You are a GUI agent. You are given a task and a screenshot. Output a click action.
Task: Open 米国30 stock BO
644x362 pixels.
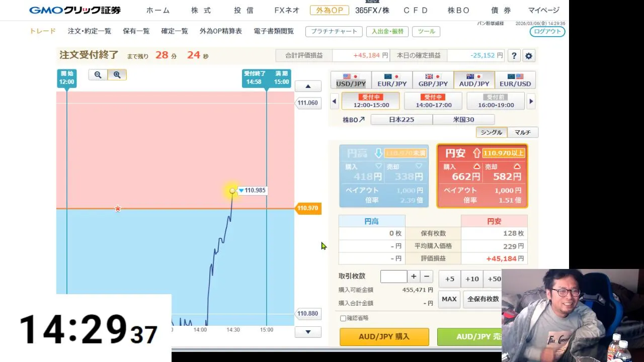point(463,120)
